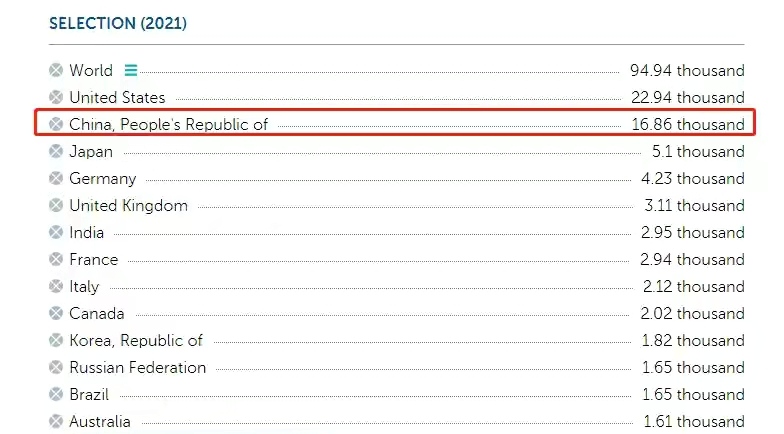Click the World value 94.94 thousand

[x=687, y=71]
